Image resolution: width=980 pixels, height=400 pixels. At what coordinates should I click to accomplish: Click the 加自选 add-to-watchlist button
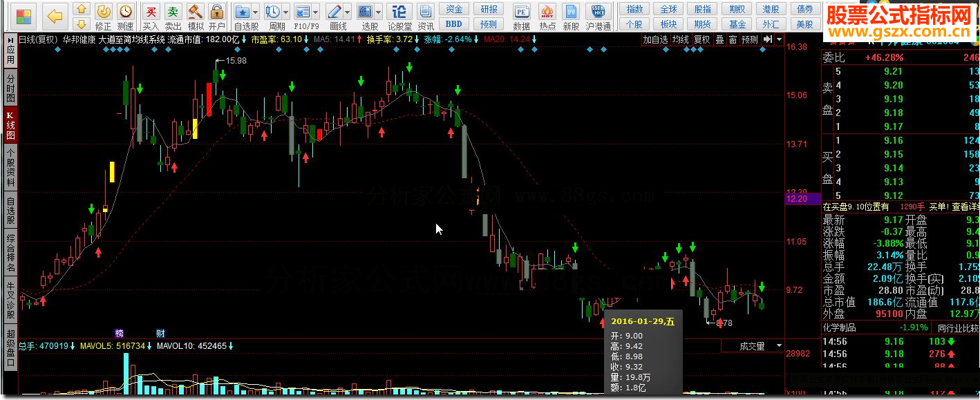click(655, 39)
